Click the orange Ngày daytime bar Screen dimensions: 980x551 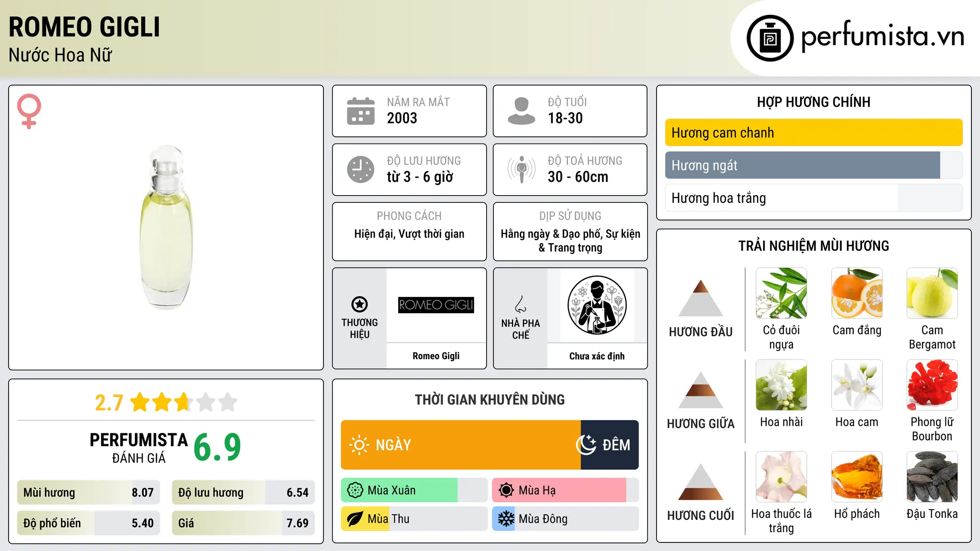(x=461, y=445)
